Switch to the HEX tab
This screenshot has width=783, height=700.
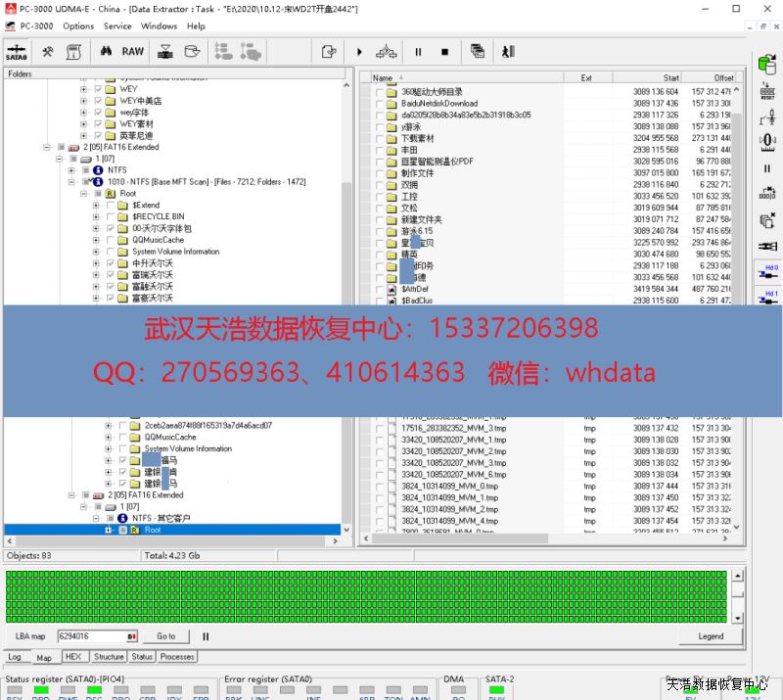point(73,657)
